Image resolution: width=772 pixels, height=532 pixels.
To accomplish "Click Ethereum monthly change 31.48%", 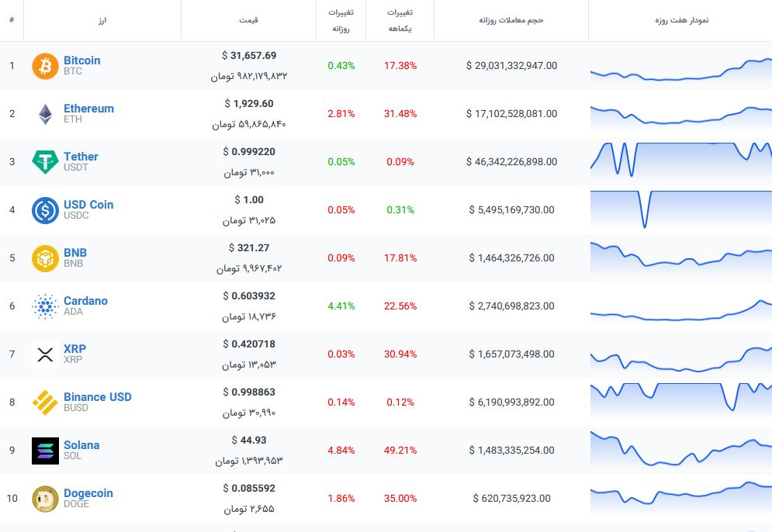I will pos(400,114).
